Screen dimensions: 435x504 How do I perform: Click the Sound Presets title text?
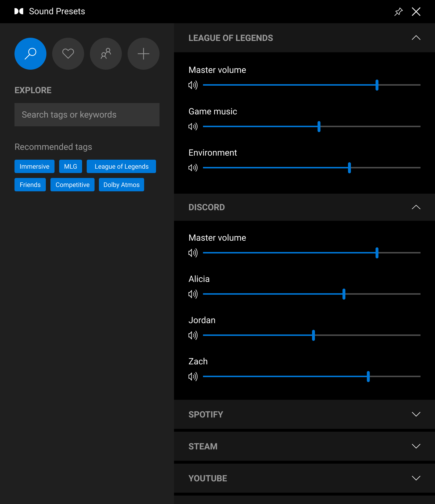coord(57,11)
